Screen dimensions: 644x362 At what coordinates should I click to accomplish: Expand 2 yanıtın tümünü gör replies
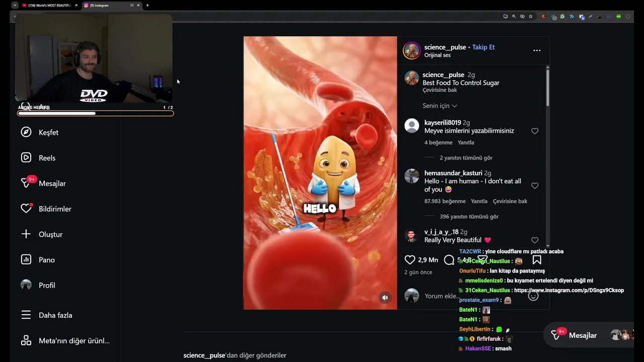[466, 158]
